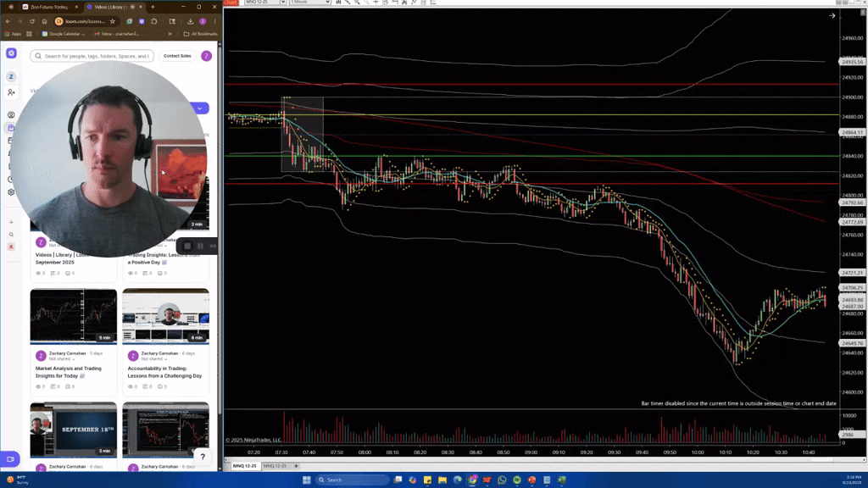868x488 pixels.
Task: Open invite people icon in Loom sidebar
Action: click(x=11, y=92)
